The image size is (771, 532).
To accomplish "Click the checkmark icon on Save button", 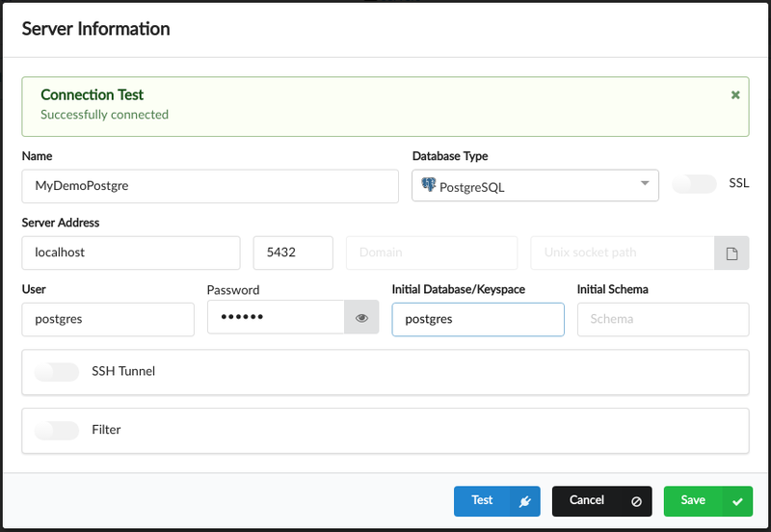I will click(736, 501).
